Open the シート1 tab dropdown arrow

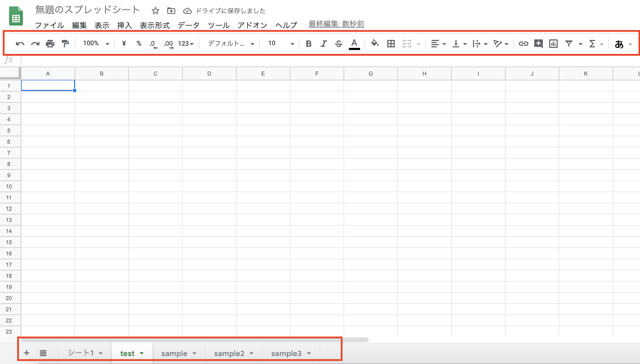pos(101,353)
